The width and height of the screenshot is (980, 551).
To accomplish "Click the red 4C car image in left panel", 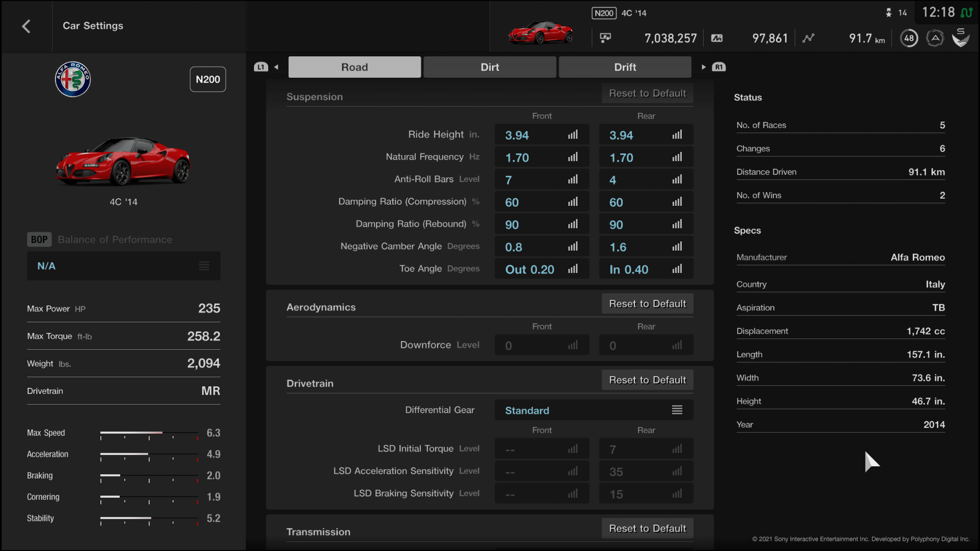I will click(123, 162).
